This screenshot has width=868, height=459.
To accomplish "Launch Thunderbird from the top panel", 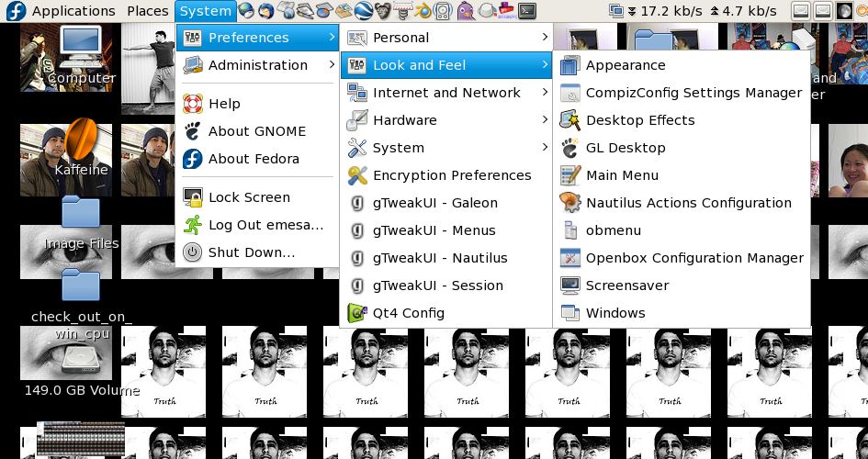I will [265, 10].
